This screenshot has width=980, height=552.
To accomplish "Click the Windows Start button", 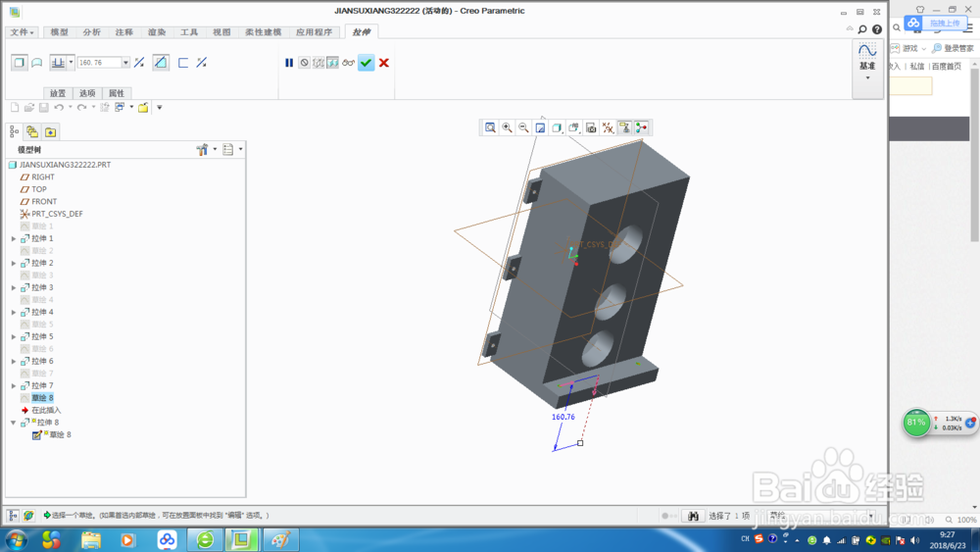I will tap(17, 539).
